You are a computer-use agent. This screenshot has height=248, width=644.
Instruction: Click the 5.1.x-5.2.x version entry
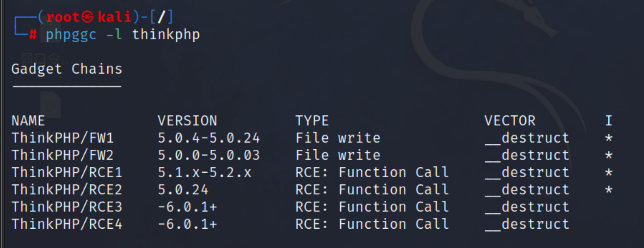[204, 173]
